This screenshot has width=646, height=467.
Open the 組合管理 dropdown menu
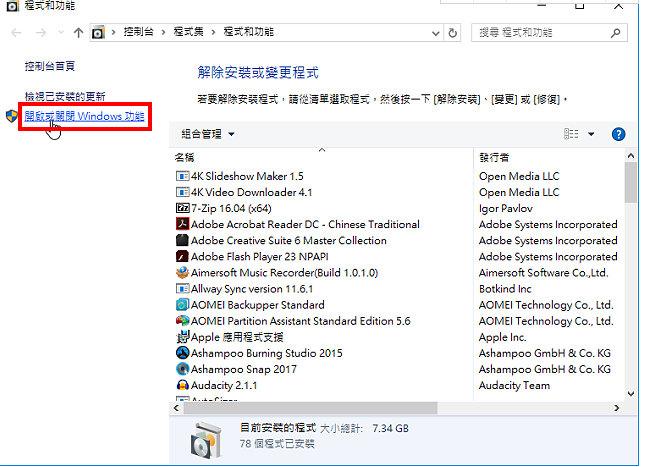208,134
